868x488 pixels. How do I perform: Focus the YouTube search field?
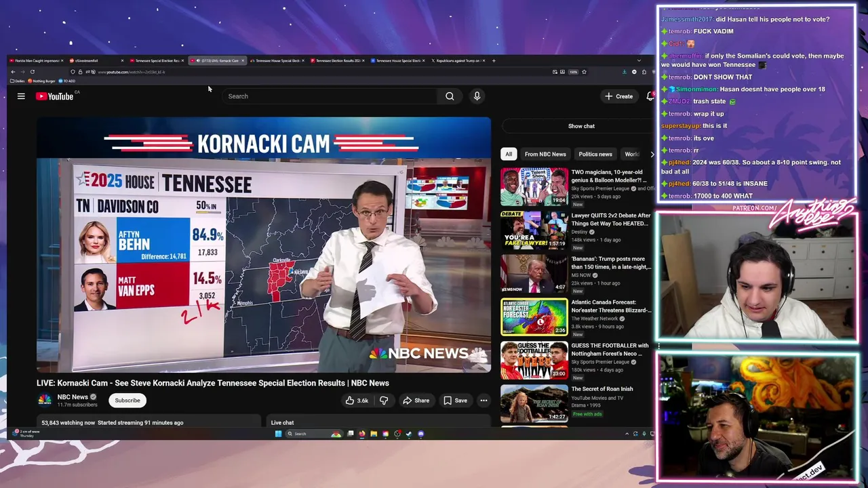330,96
